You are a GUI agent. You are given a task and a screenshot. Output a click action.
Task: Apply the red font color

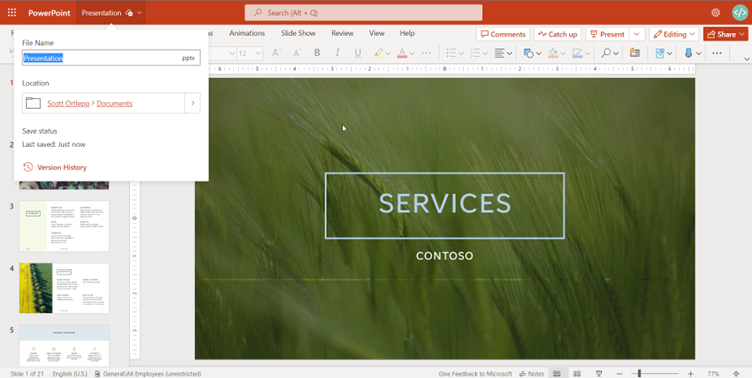402,53
